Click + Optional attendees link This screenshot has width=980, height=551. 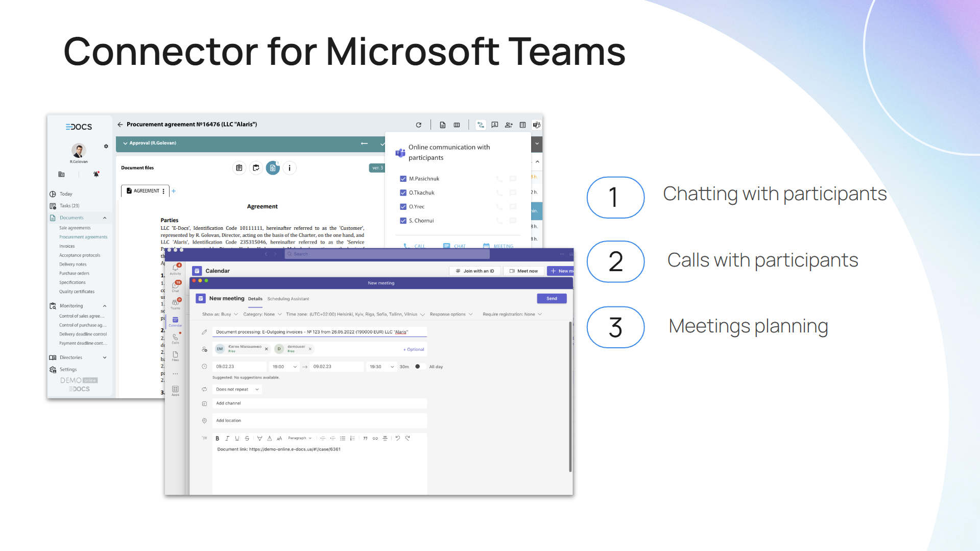tap(414, 350)
